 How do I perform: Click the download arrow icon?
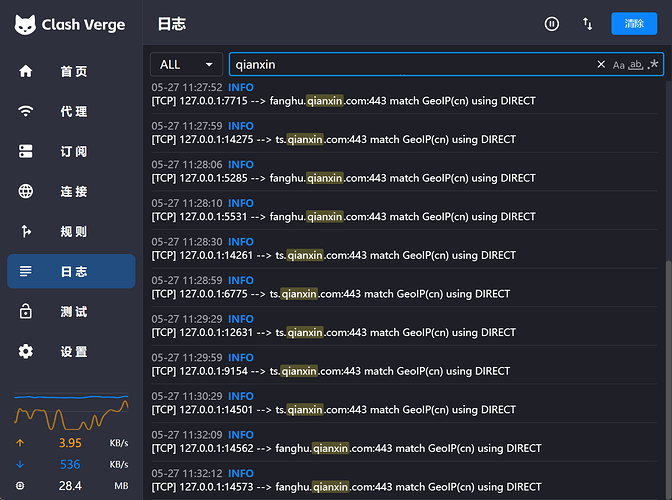tap(20, 464)
